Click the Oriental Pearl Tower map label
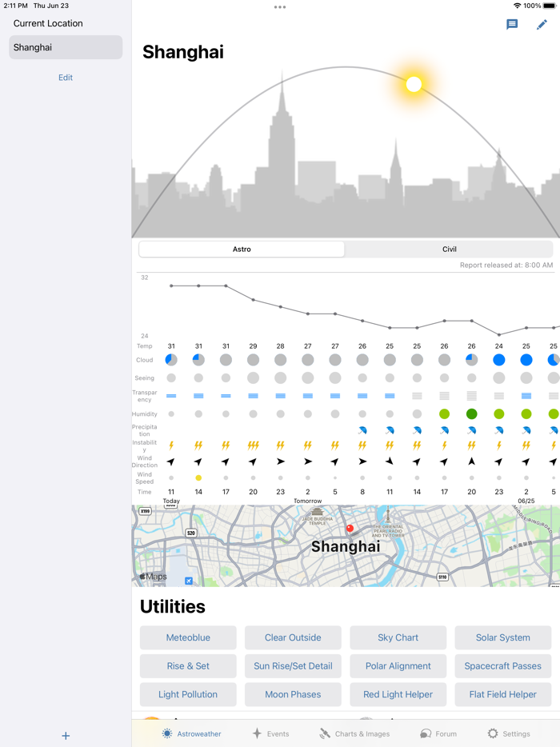The width and height of the screenshot is (560, 747). tap(388, 531)
